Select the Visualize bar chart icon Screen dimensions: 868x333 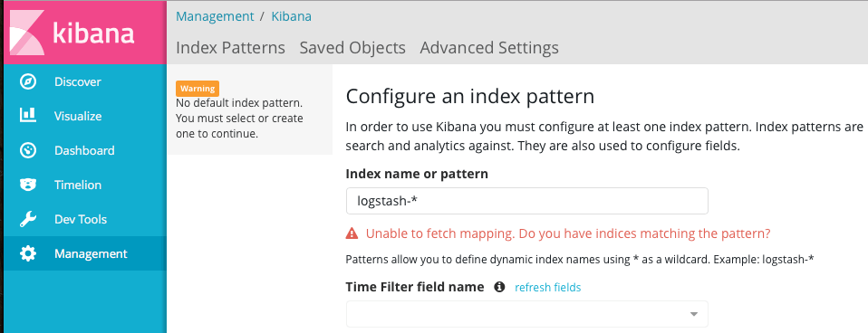(28, 116)
